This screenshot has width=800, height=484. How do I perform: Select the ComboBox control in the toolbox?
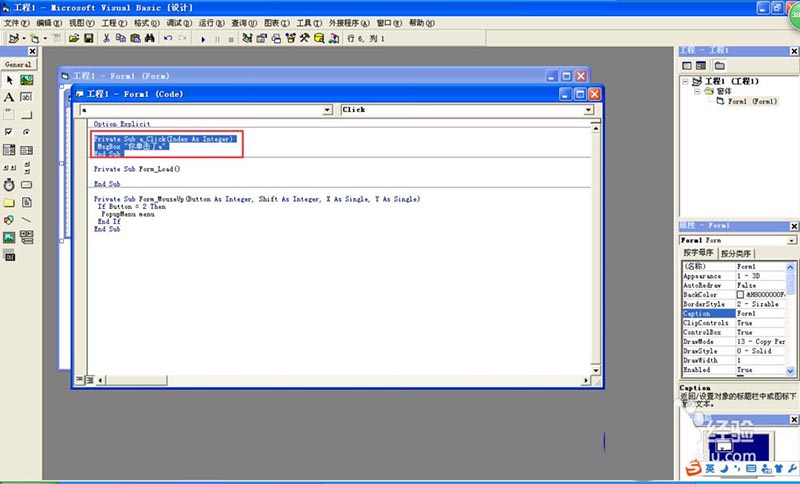pyautogui.click(x=9, y=149)
